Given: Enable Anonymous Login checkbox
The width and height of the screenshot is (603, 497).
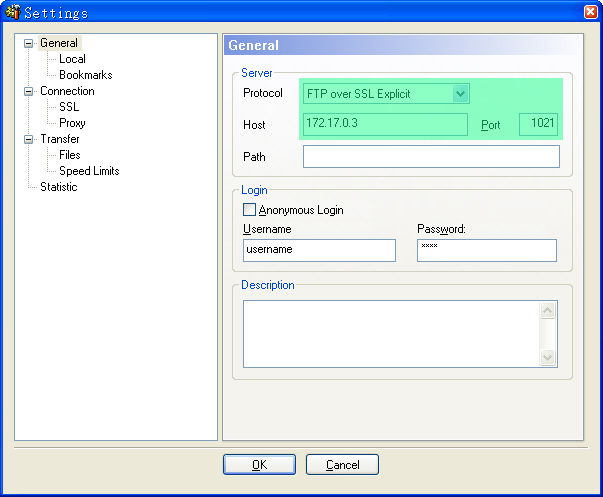Looking at the screenshot, I should click(x=249, y=210).
